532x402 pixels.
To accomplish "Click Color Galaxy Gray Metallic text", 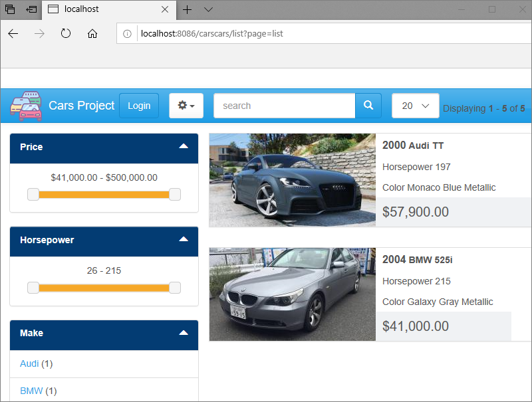I will (x=438, y=302).
